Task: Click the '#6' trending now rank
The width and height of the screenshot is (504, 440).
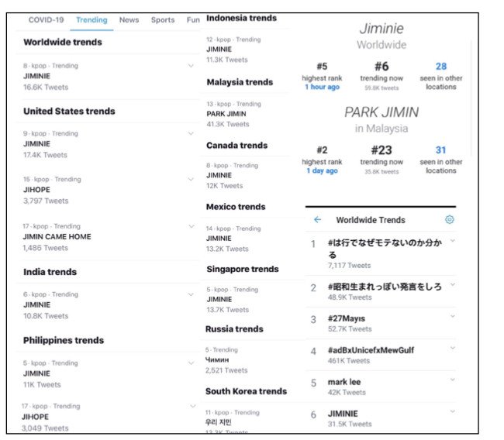Action: [x=381, y=67]
